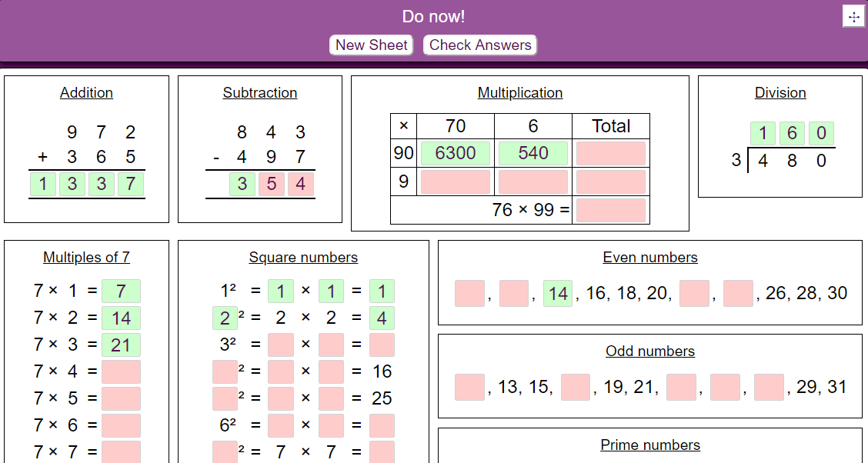
Task: Select the Addition answer box containing 7
Action: 131,184
